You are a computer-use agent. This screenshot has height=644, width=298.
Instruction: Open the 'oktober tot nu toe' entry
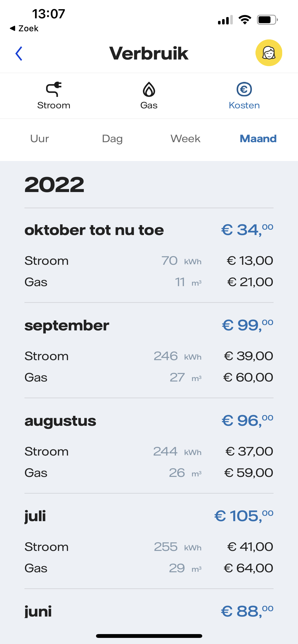point(94,230)
